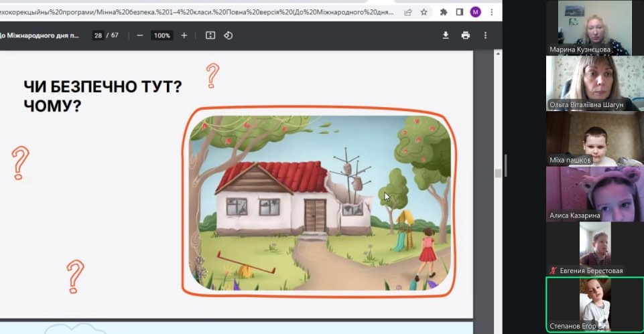Toggle the browser side panel

click(x=460, y=12)
